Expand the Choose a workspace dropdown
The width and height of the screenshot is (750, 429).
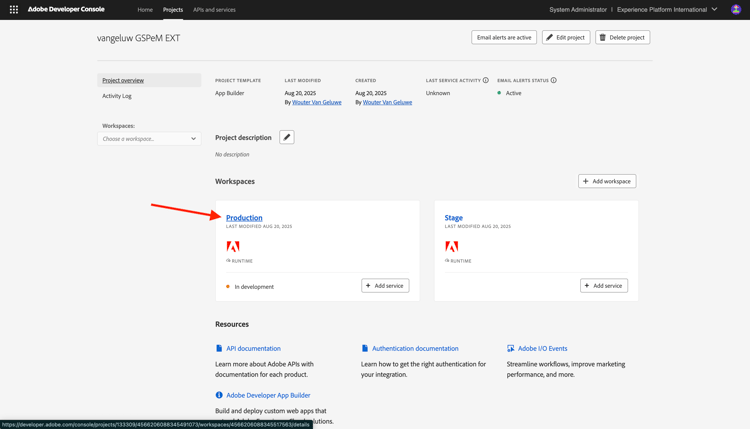coord(149,139)
